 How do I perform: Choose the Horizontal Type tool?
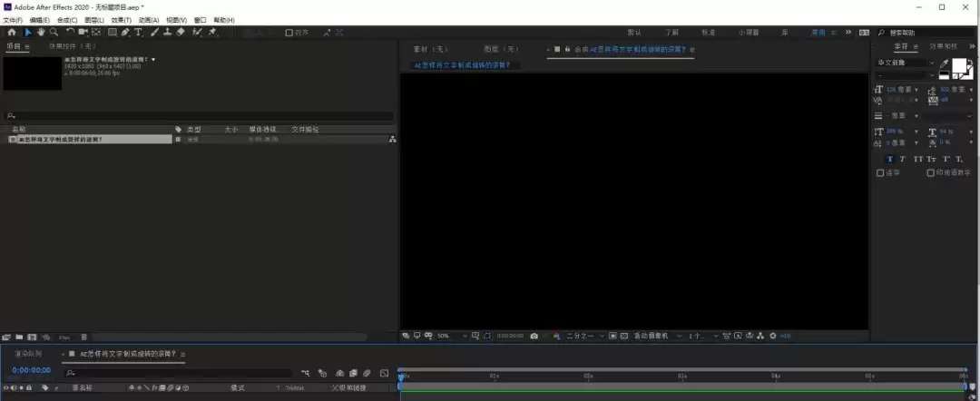pyautogui.click(x=138, y=32)
